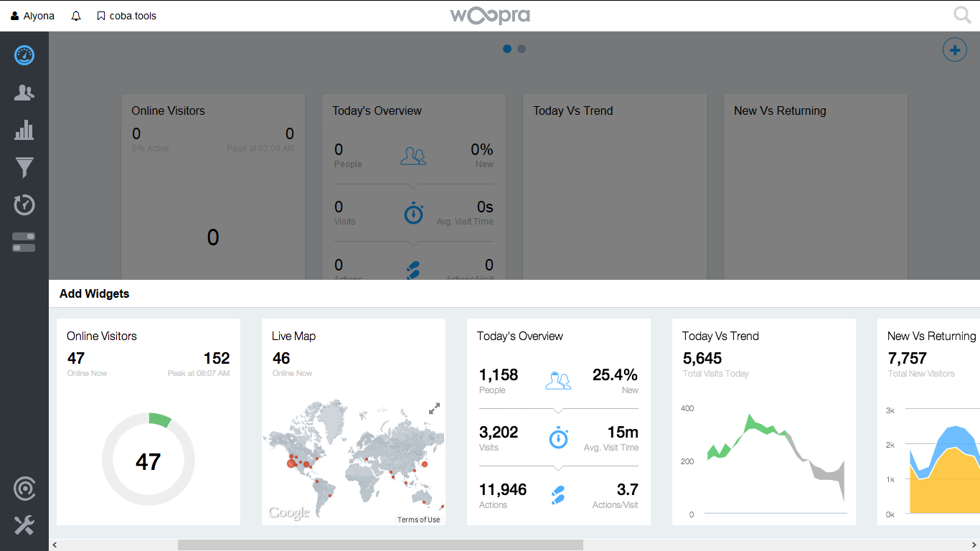Click the Terms of Use link
The height and width of the screenshot is (551, 980).
419,519
